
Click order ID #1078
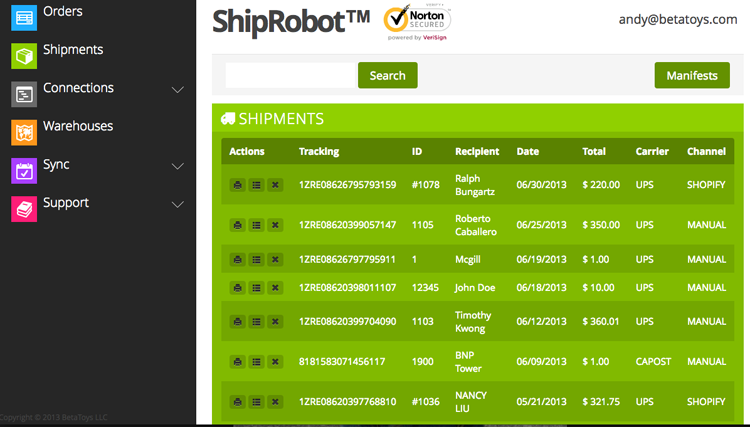coord(426,185)
